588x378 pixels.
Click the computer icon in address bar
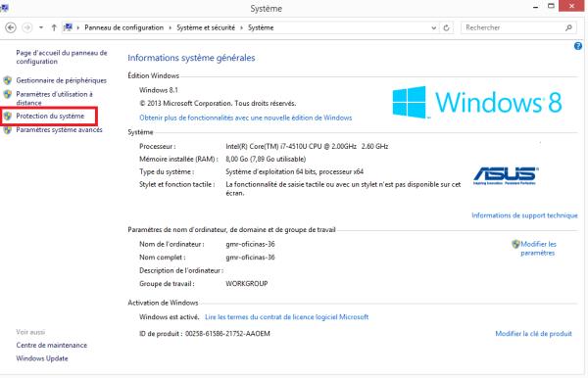pos(68,27)
